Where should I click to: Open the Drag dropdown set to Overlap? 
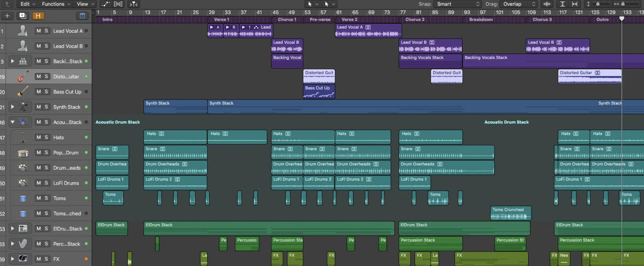click(x=518, y=4)
